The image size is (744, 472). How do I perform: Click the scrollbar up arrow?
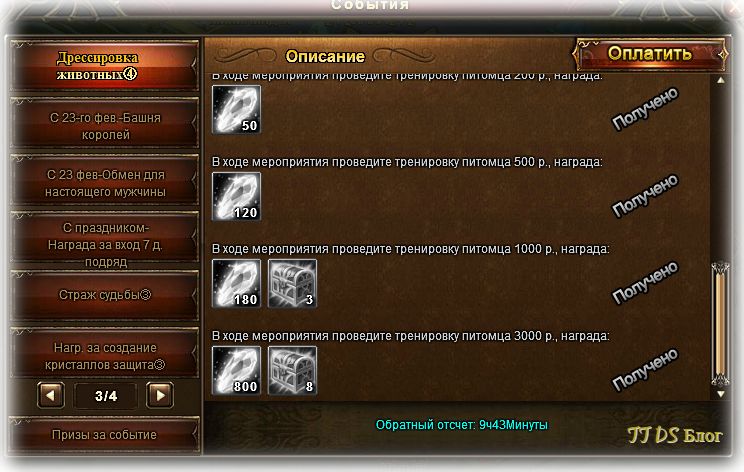[721, 80]
